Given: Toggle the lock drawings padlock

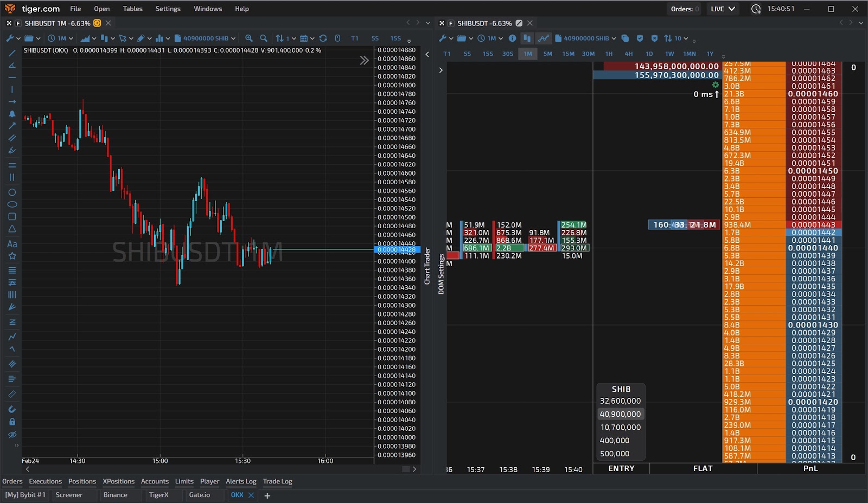Looking at the screenshot, I should (x=12, y=422).
